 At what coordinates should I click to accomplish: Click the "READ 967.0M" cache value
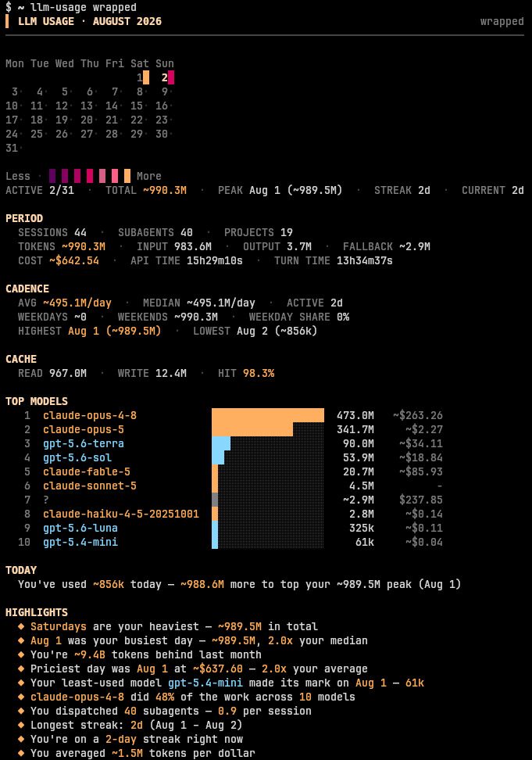pos(52,373)
